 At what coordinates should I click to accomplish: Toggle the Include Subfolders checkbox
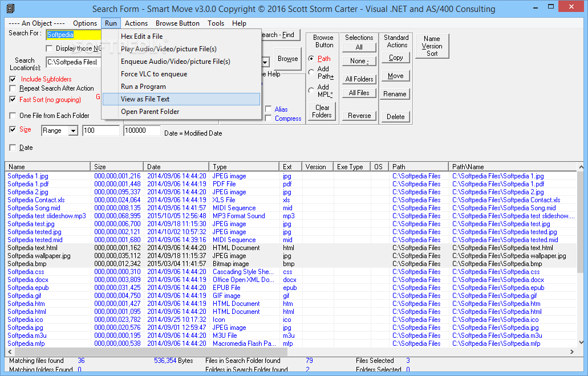click(x=13, y=79)
